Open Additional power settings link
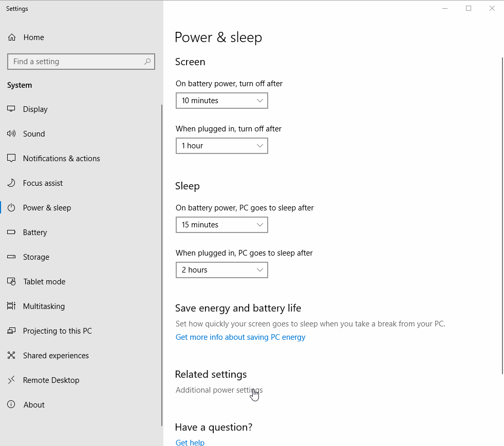Screen dimensions: 504x446 (219, 390)
